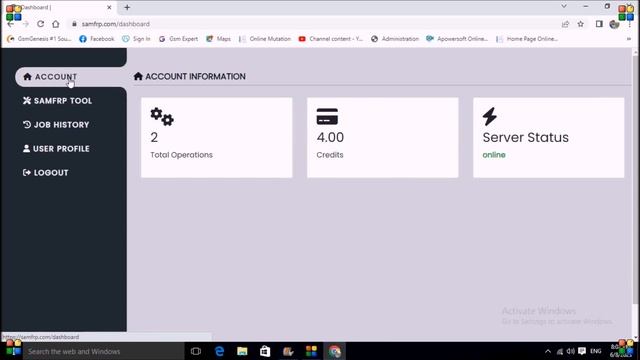Click the gears icon above Total Operations
This screenshot has height=360, width=640.
[x=162, y=117]
